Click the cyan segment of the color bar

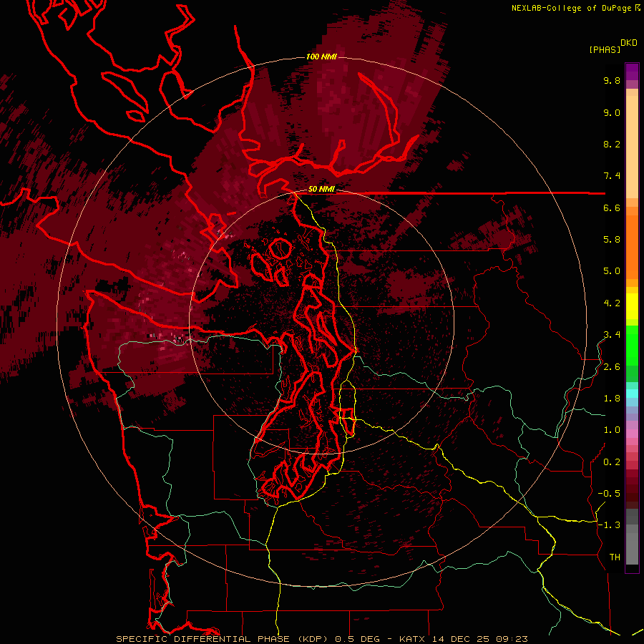(632, 394)
